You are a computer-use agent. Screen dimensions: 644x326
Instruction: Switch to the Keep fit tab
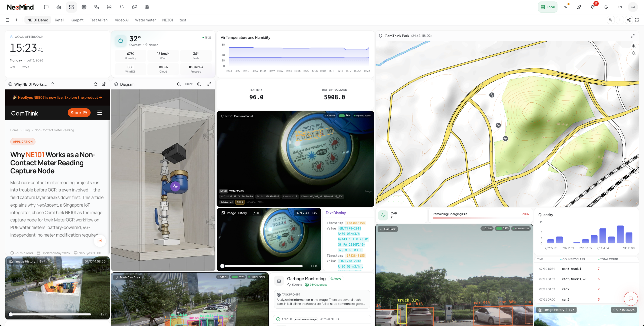pos(77,20)
